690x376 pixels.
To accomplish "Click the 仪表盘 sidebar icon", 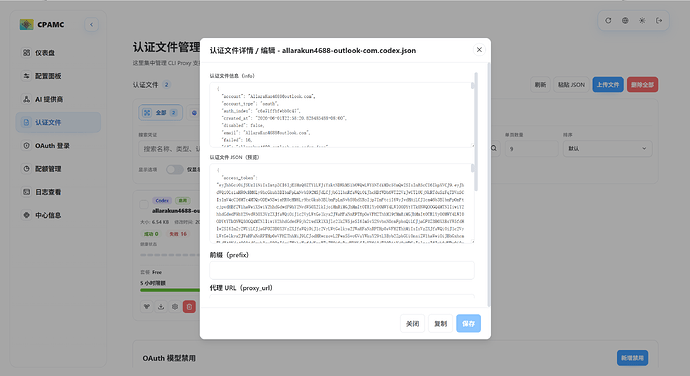I will (x=26, y=53).
